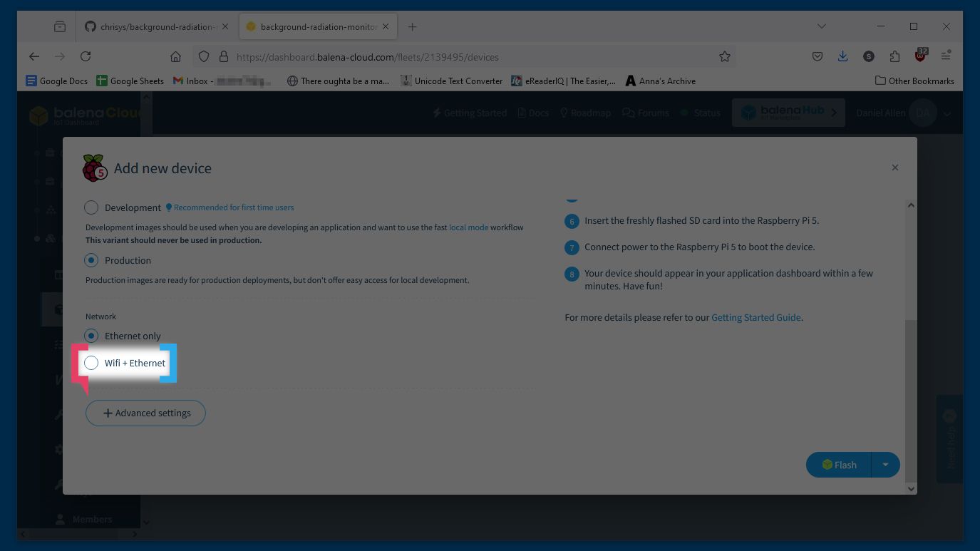Image resolution: width=980 pixels, height=551 pixels.
Task: View site security padlock info
Action: click(x=223, y=56)
